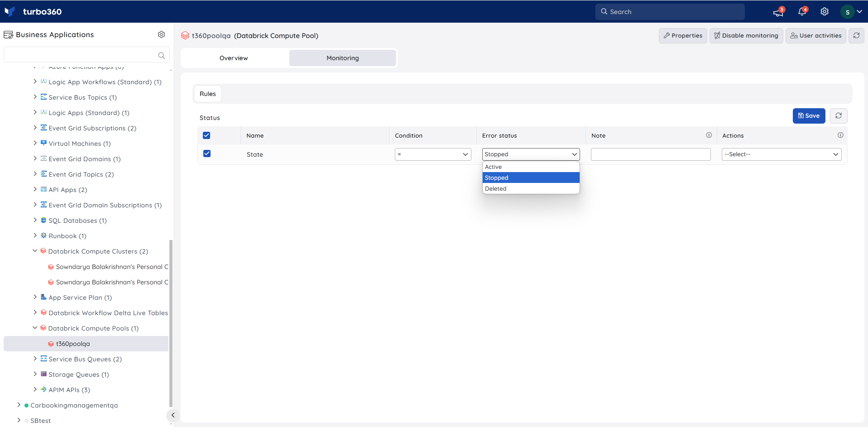Image resolution: width=868 pixels, height=427 pixels.
Task: Click the Note column info icon
Action: pyautogui.click(x=709, y=135)
